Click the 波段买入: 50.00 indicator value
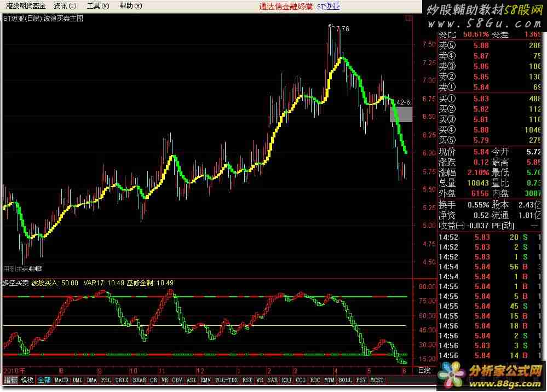Image resolution: width=547 pixels, height=392 pixels. (x=55, y=283)
